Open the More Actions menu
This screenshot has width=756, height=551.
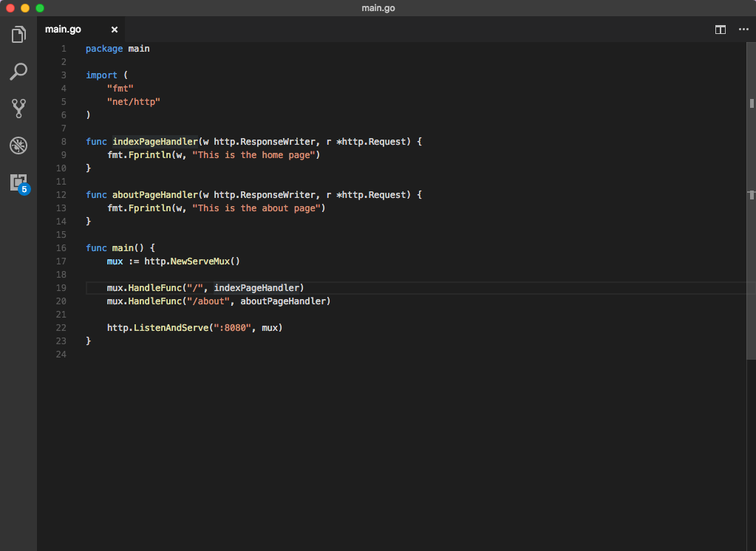tap(743, 30)
